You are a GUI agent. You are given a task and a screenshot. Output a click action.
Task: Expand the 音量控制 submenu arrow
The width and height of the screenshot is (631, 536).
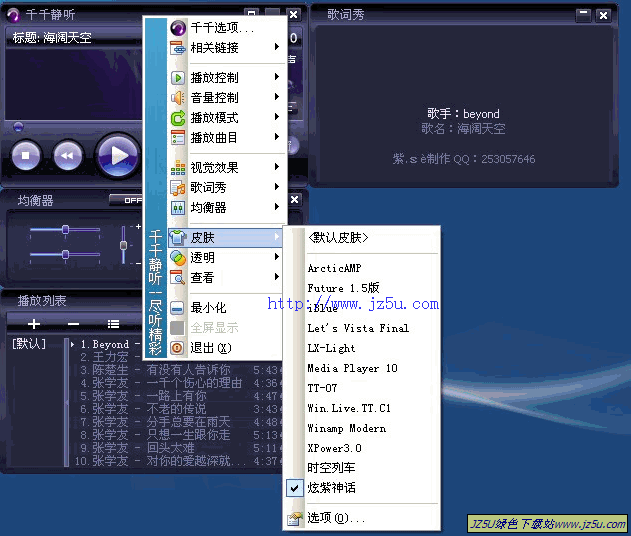276,97
